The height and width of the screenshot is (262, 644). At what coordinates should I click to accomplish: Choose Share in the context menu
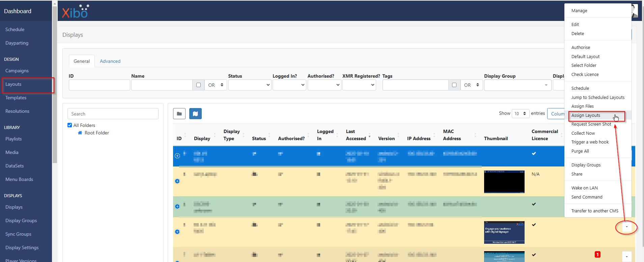(x=577, y=174)
